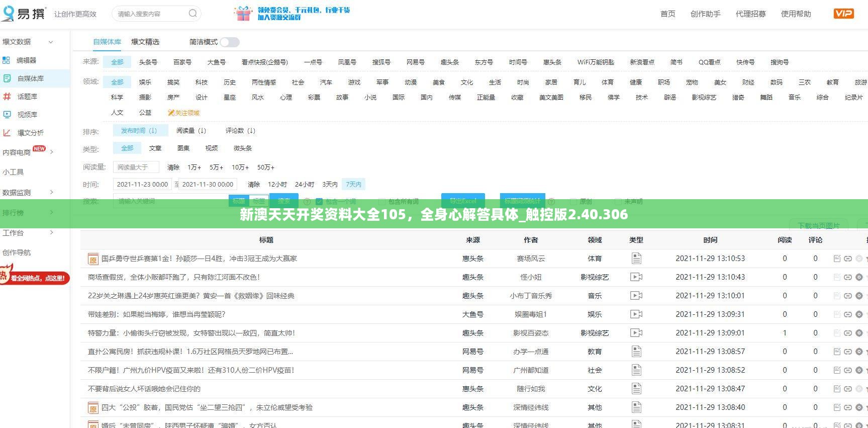Expand the 工作台 sidebar section
This screenshot has height=428, width=868.
28,233
